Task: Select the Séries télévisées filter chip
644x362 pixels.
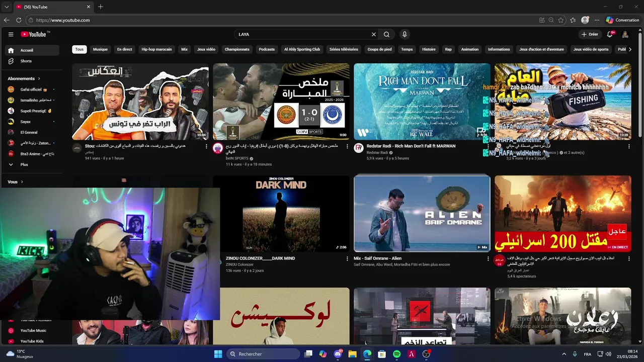Action: pos(344,49)
